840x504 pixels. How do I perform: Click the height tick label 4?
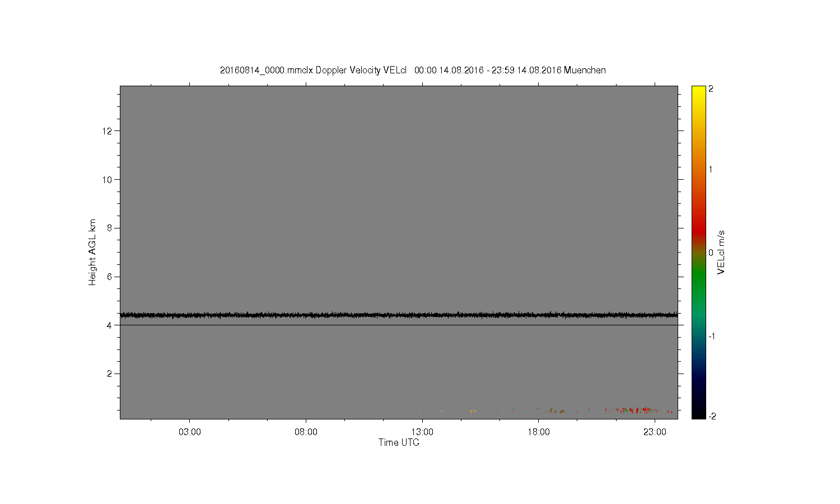coord(110,325)
